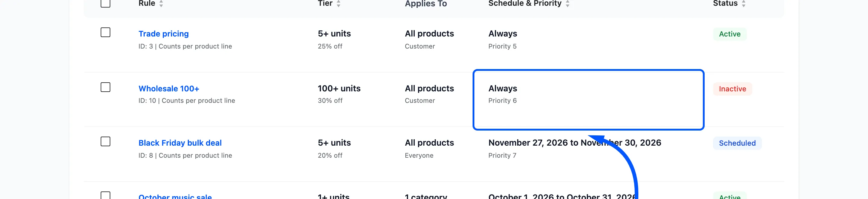Sort by the Rule column arrows
The height and width of the screenshot is (199, 868).
(x=161, y=4)
